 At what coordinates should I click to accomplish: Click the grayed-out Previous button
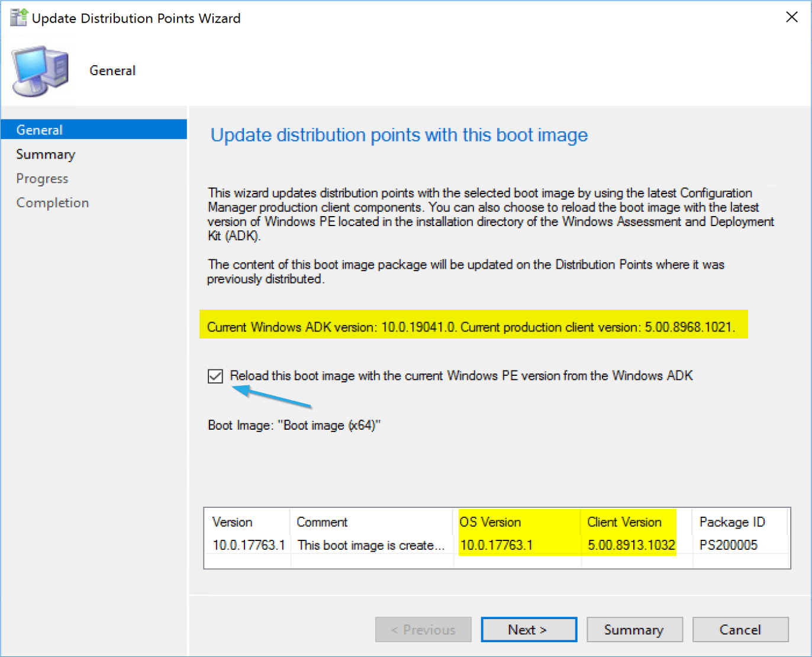[x=423, y=629]
